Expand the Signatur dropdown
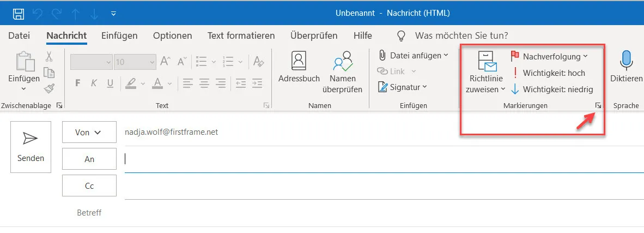 403,87
